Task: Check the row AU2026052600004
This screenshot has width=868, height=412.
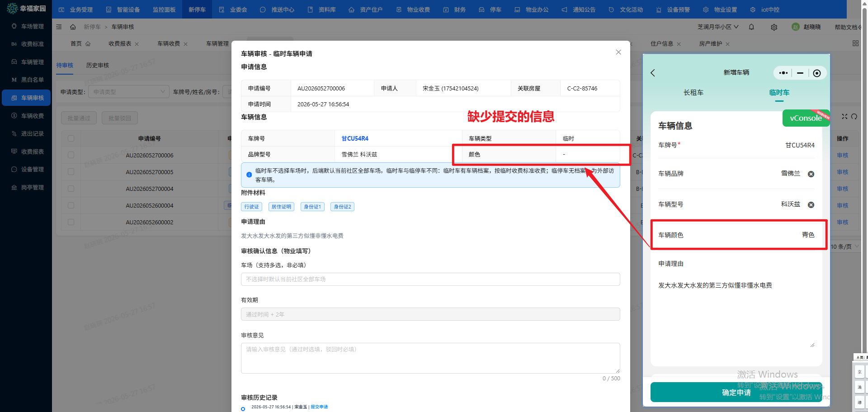Action: [71, 205]
